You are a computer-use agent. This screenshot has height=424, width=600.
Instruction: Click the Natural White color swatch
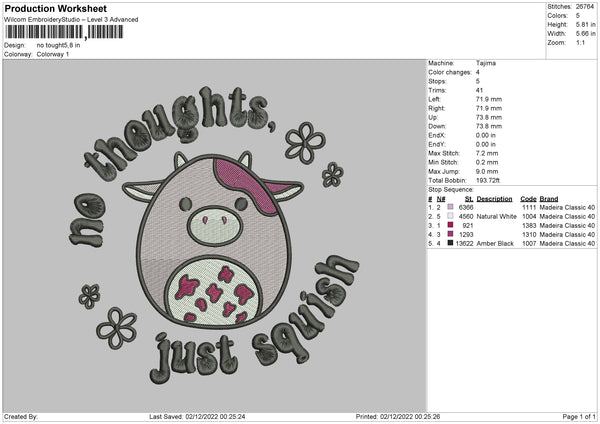point(450,216)
